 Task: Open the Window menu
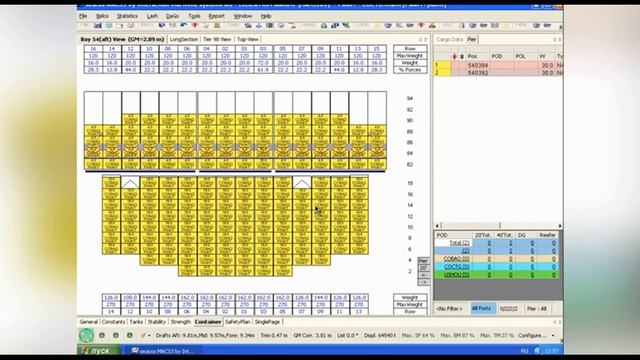click(x=242, y=16)
